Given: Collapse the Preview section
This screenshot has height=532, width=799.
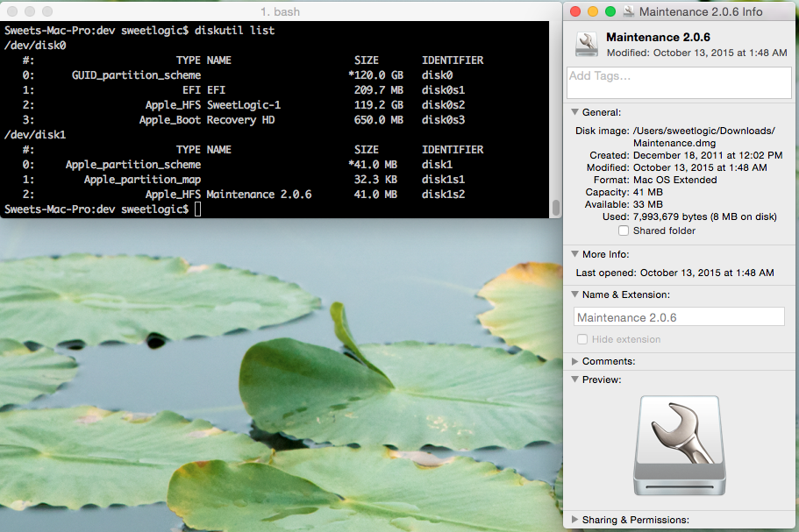Looking at the screenshot, I should click(574, 379).
